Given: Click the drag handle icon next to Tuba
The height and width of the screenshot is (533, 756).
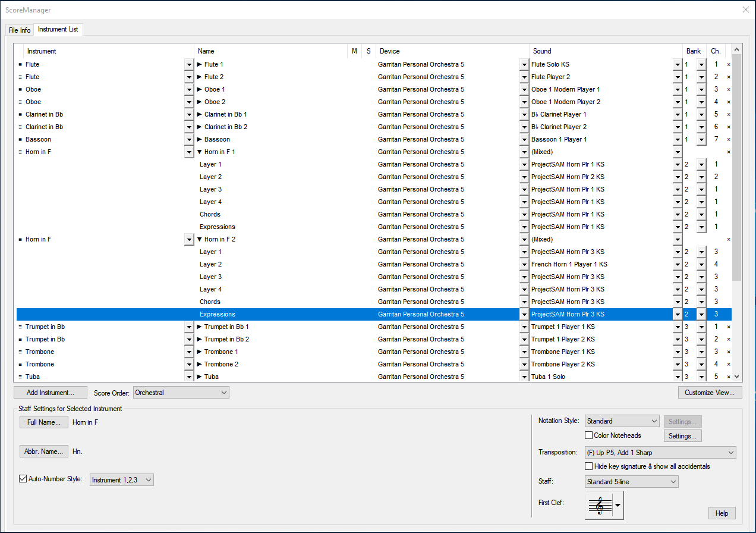Looking at the screenshot, I should (20, 377).
